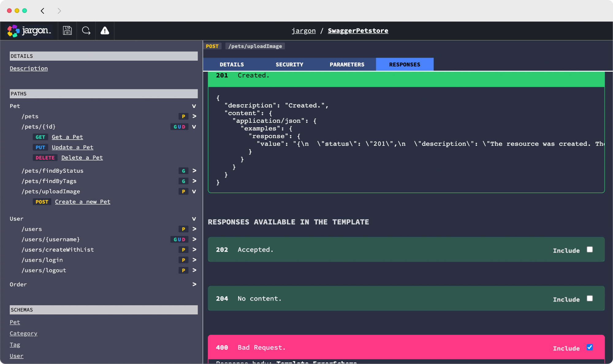
Task: Click the /users/login path text
Action: (42, 260)
